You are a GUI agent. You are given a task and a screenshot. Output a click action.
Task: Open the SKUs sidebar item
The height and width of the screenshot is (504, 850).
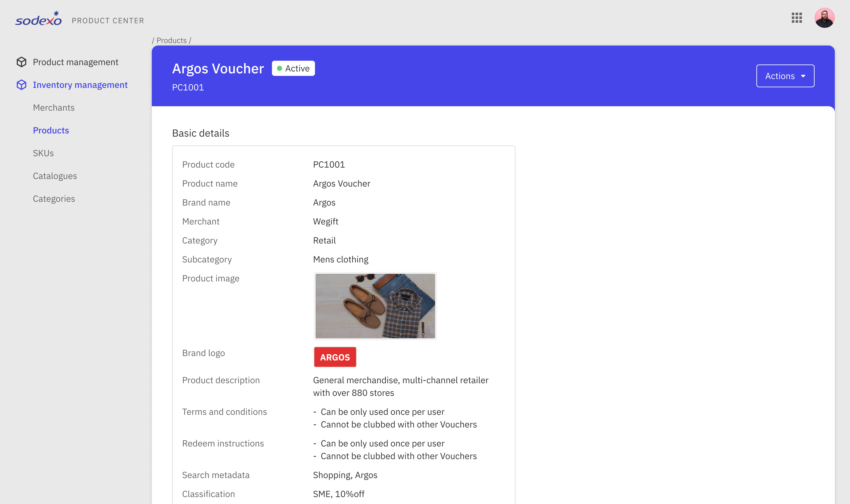pos(43,153)
